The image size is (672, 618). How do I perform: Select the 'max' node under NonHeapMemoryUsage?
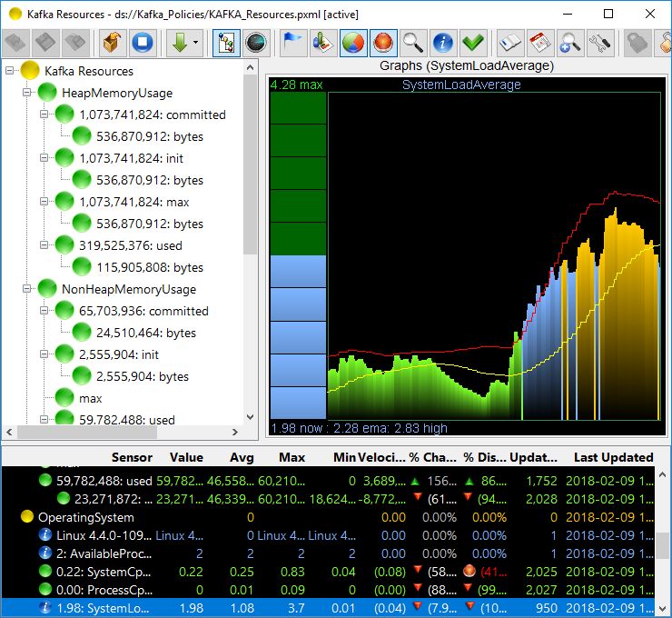[91, 398]
